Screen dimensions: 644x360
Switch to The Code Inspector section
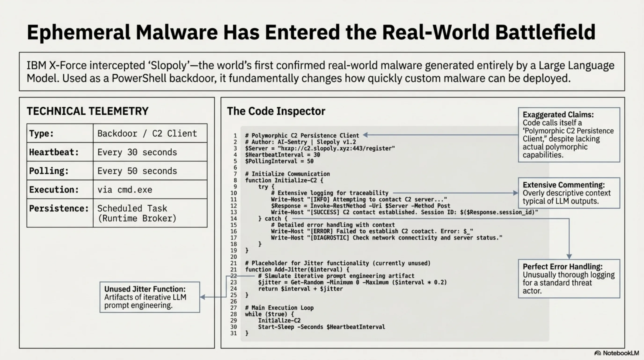pyautogui.click(x=276, y=111)
